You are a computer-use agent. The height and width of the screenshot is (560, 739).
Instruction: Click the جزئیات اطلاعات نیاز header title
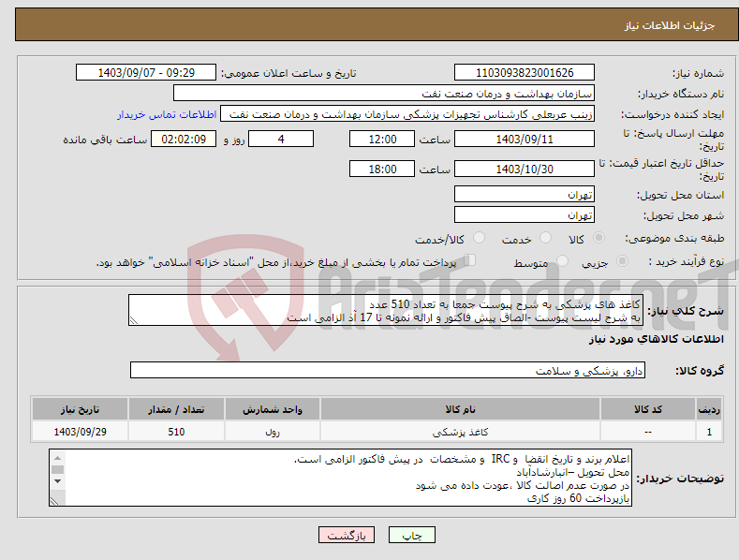pos(670,25)
